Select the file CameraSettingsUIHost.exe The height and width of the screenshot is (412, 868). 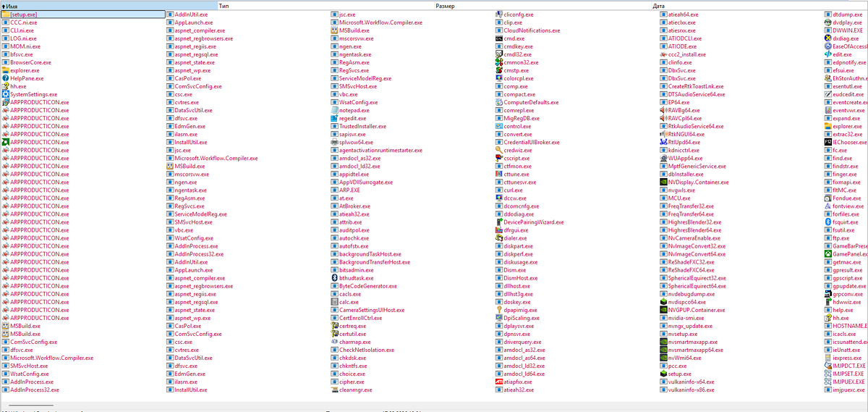coord(372,310)
